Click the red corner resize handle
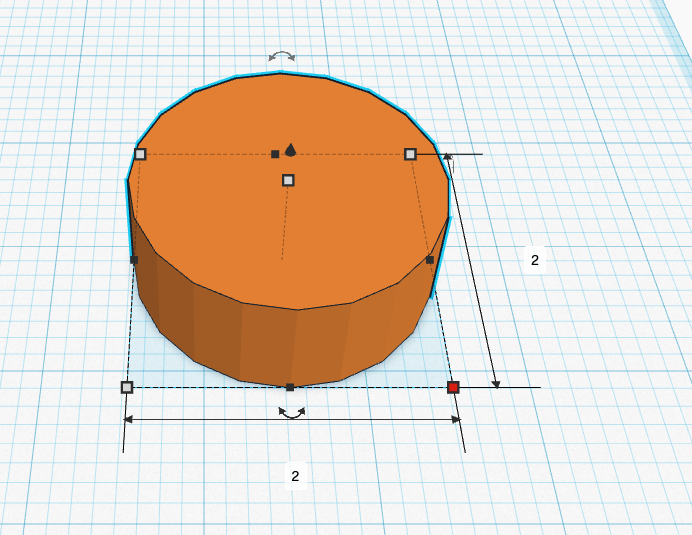The width and height of the screenshot is (692, 535). [453, 388]
